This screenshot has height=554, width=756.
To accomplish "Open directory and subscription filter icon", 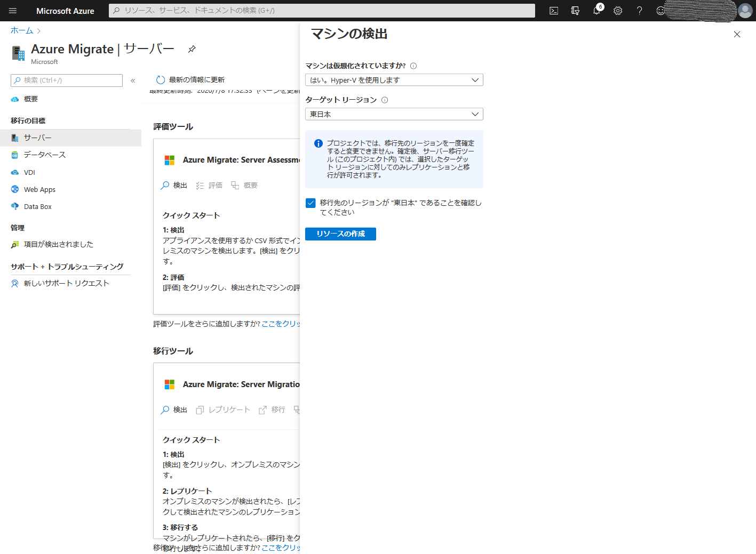I will [575, 11].
